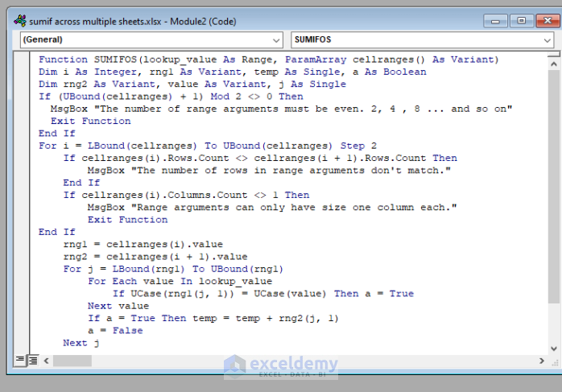
Task: Click the 'If (UBound(cellranges) + 1) Mod 2' line
Action: [x=171, y=97]
